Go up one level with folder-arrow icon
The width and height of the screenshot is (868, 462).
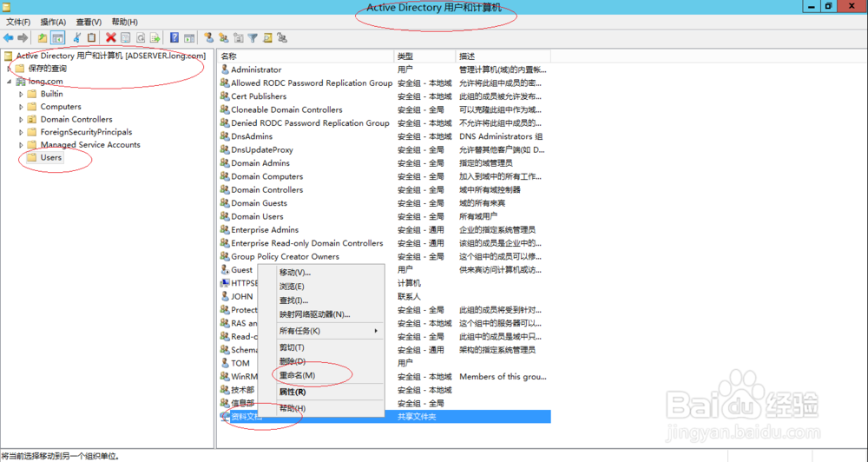[43, 37]
